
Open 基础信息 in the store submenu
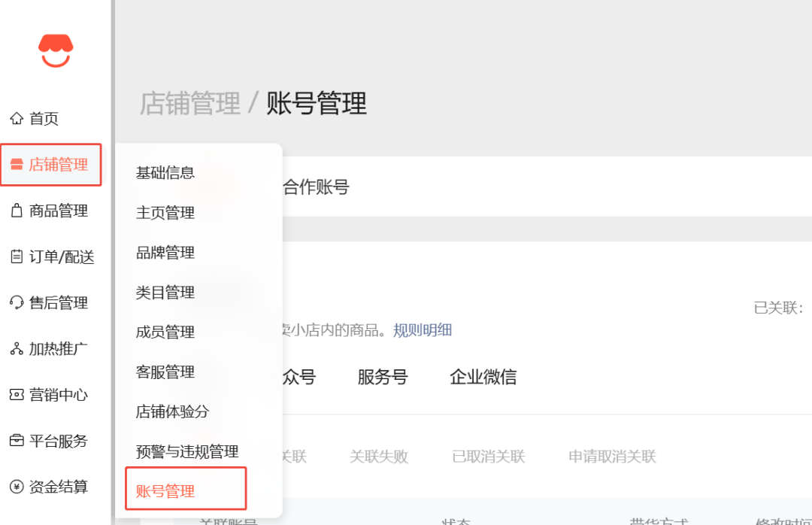click(x=165, y=173)
